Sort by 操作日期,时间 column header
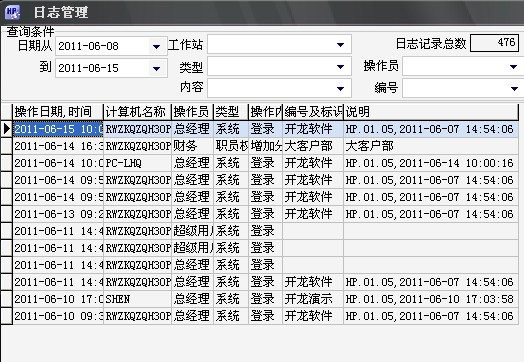The image size is (524, 362). (x=58, y=112)
